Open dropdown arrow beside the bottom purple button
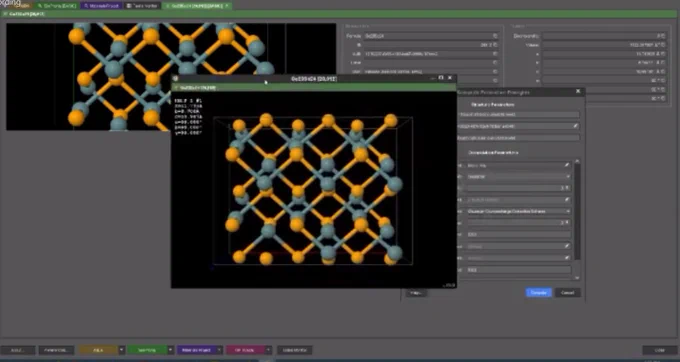Screen dimensions: 680x362 220,350
